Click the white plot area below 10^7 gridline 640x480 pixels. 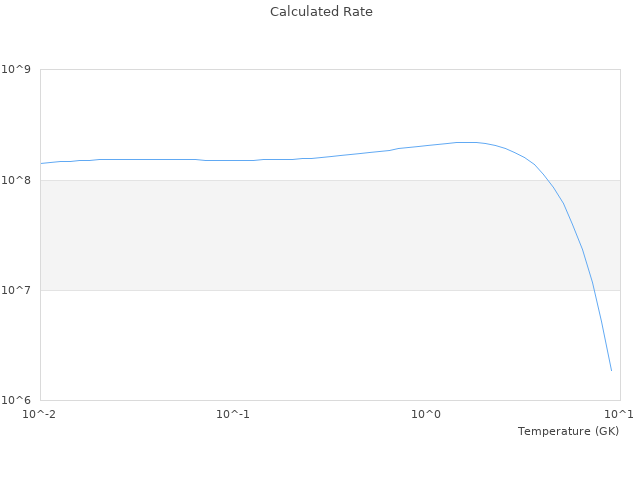coord(300,345)
